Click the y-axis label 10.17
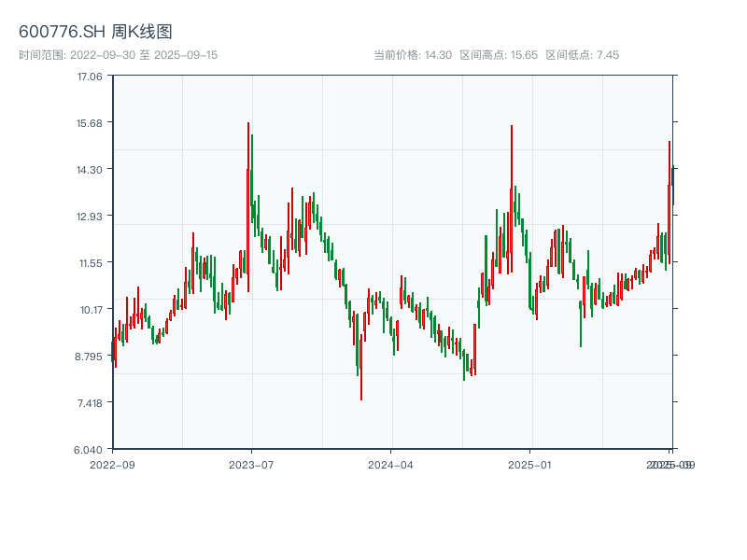747x560 pixels. tap(91, 310)
